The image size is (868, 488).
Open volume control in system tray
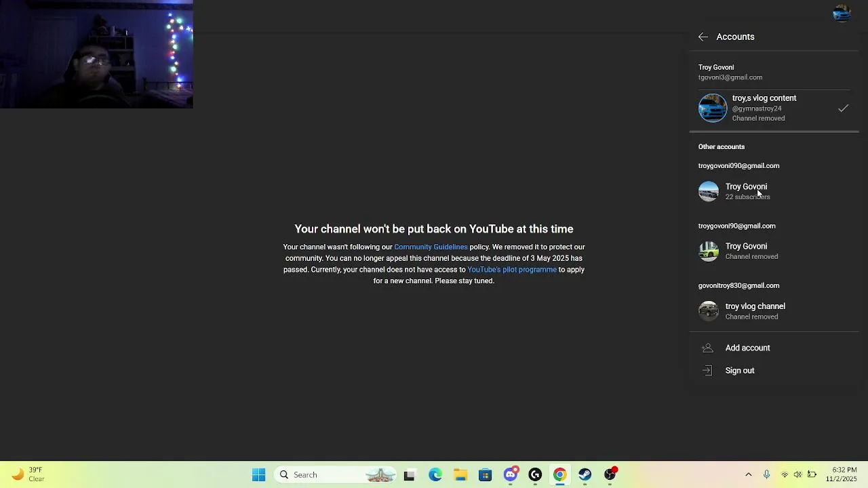797,474
